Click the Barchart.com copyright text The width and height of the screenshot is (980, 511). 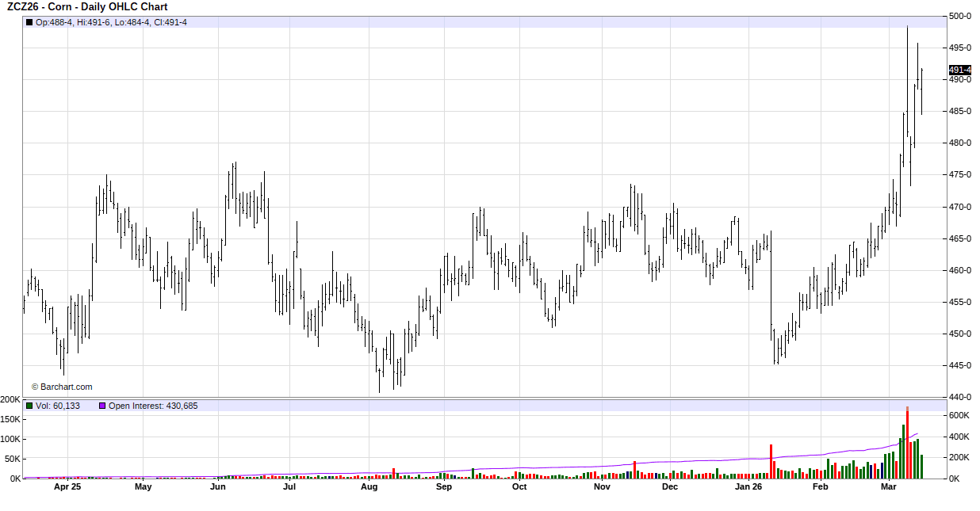pyautogui.click(x=62, y=387)
